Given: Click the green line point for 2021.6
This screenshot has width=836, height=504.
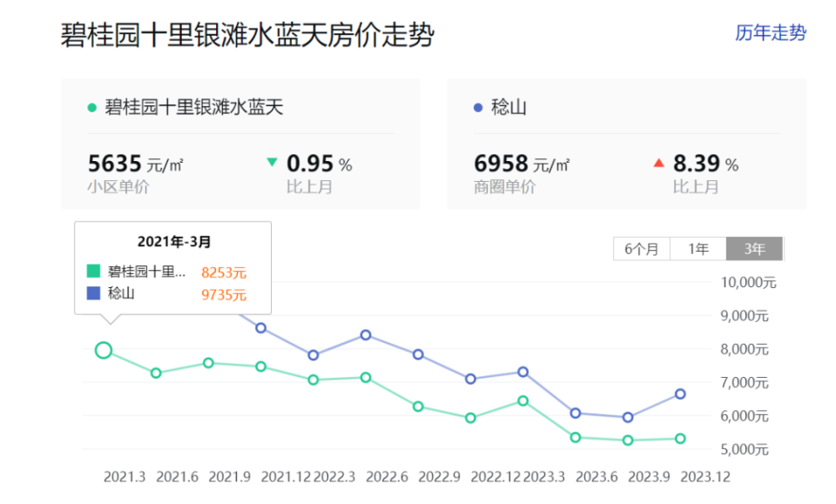Looking at the screenshot, I should [156, 373].
